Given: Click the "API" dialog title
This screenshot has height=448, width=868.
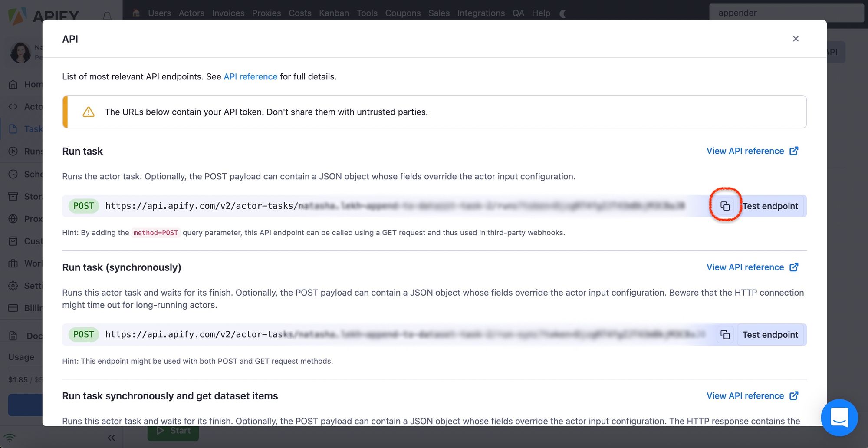Looking at the screenshot, I should click(x=70, y=39).
